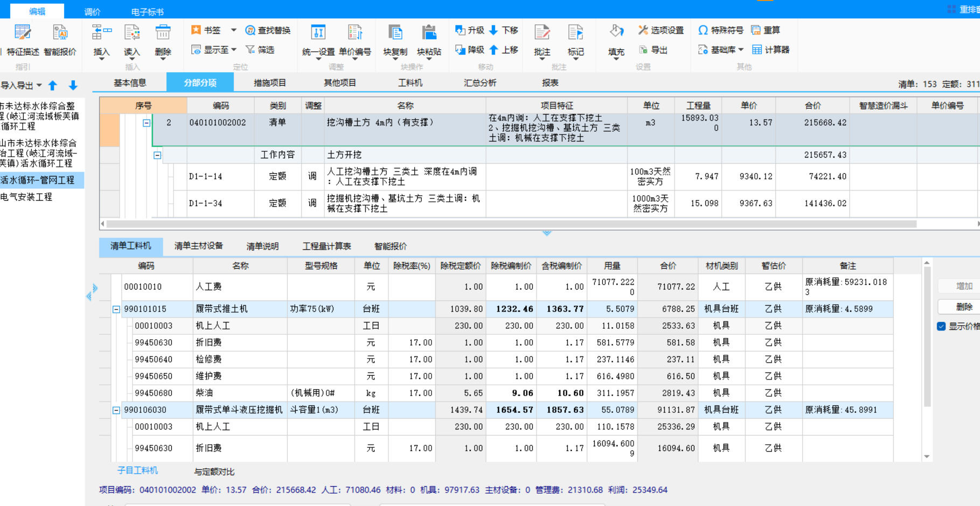Click 上移 move up
This screenshot has width=980, height=506.
(504, 50)
